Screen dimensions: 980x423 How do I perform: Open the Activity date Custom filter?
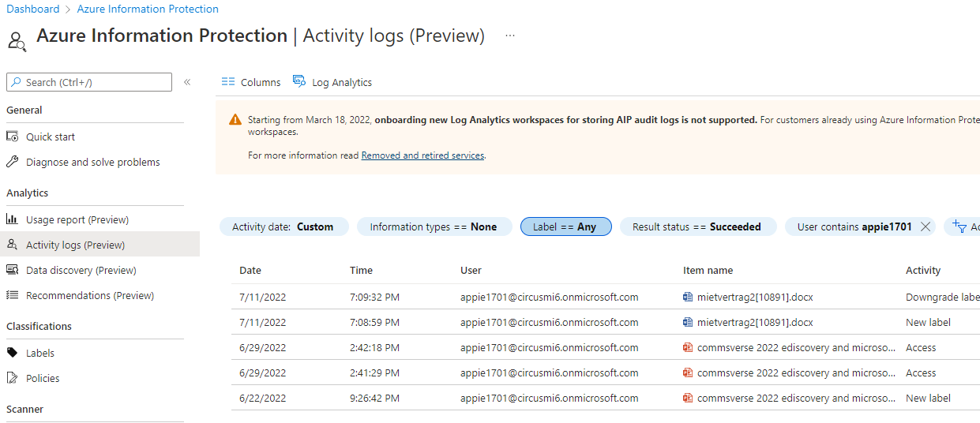[x=283, y=226]
